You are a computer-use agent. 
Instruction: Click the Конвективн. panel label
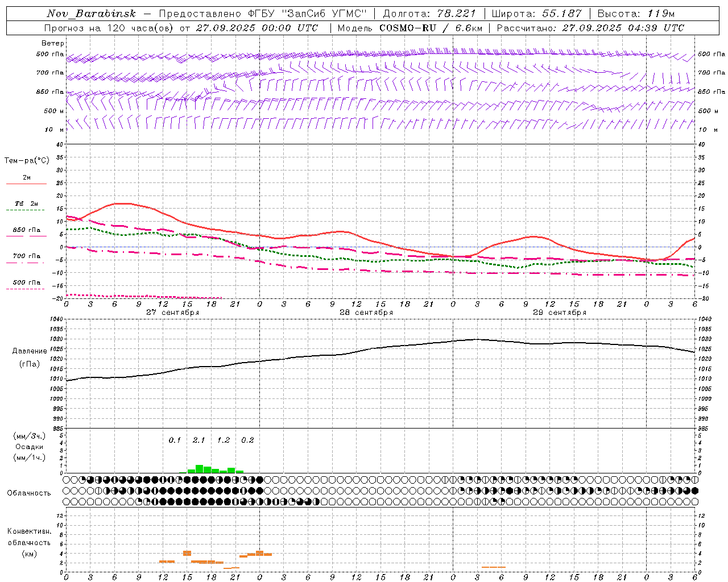pos(29,531)
